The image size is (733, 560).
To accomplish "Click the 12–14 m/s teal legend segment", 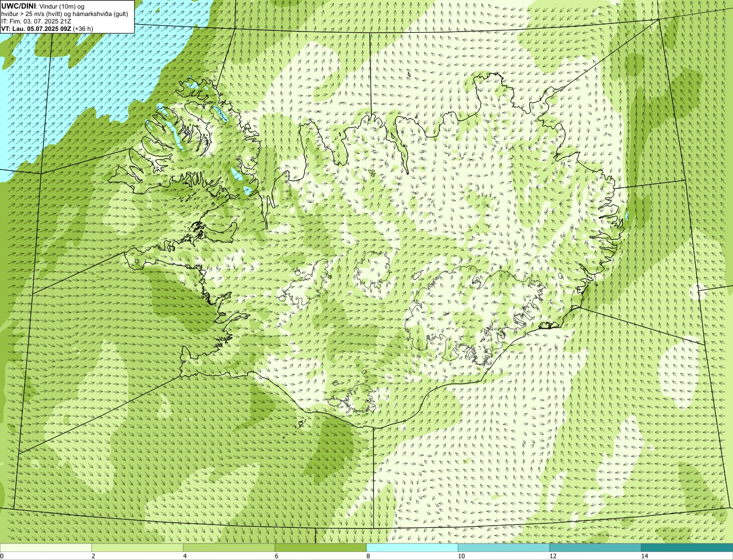I will coord(596,548).
